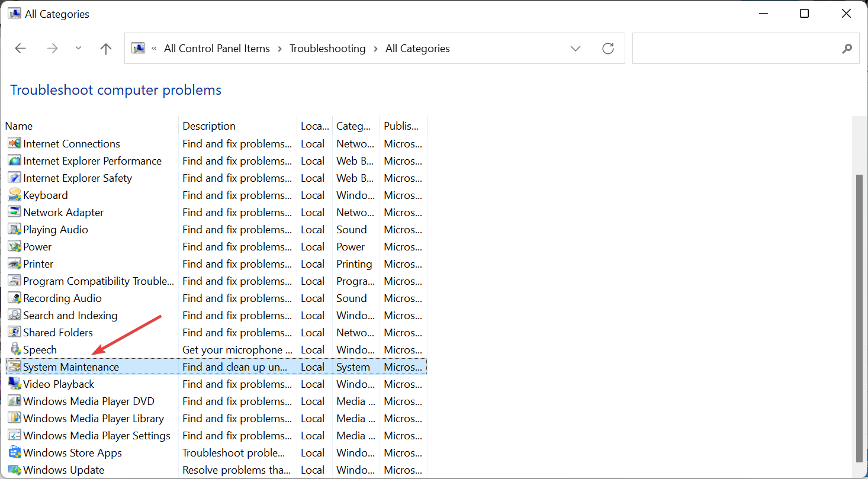Select the Recording Audio row name
Viewport: 868px width, 479px height.
click(62, 298)
